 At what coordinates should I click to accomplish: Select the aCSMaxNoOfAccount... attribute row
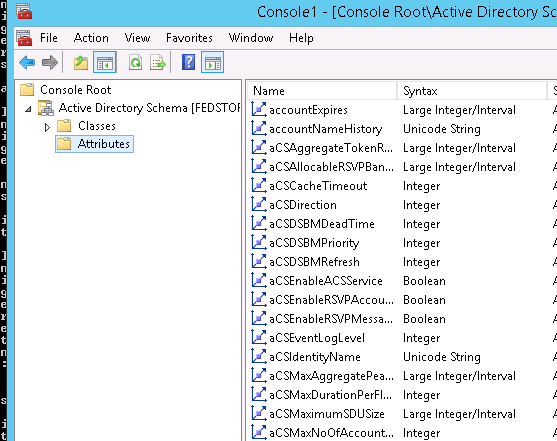coord(331,433)
